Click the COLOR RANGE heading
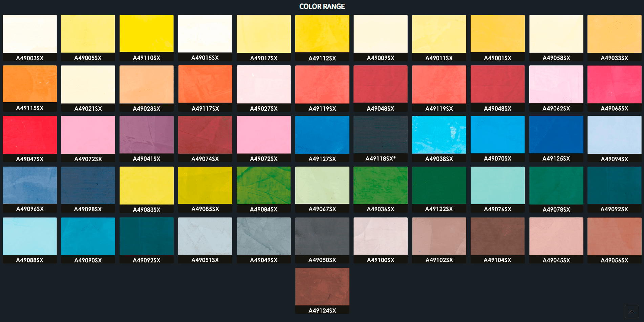This screenshot has height=322, width=644. tap(322, 6)
